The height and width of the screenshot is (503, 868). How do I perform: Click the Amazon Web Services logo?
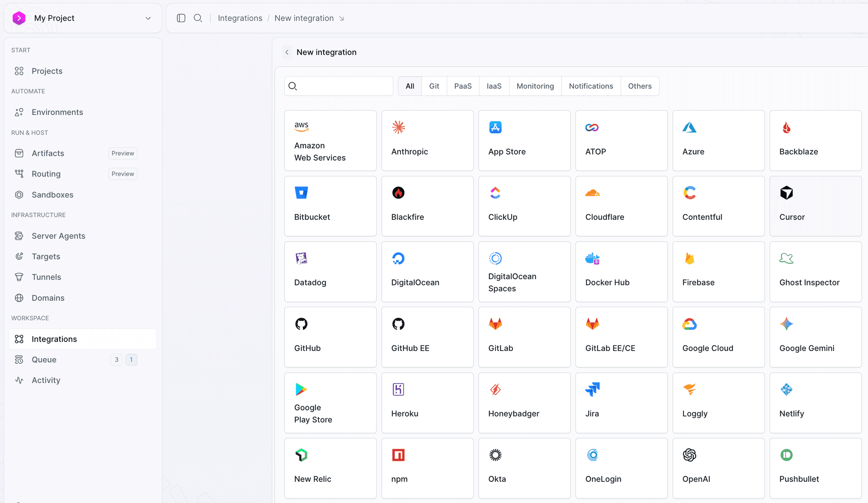tap(302, 127)
